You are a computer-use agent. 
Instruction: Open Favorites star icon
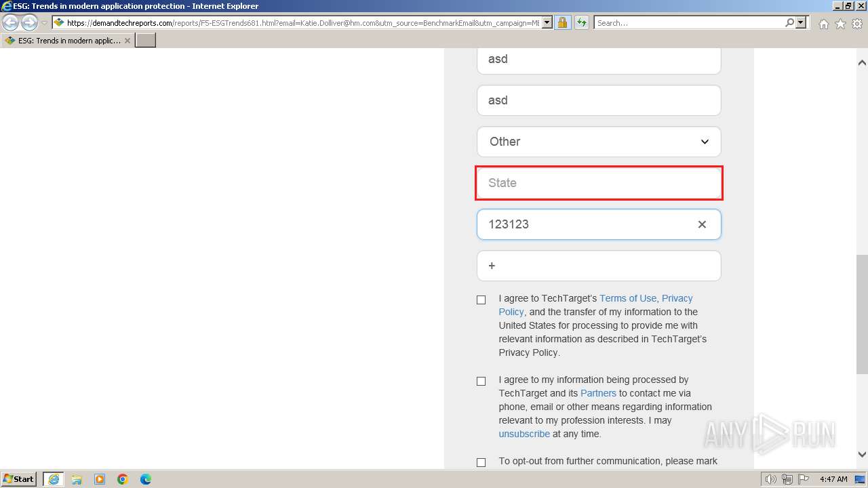coord(840,24)
